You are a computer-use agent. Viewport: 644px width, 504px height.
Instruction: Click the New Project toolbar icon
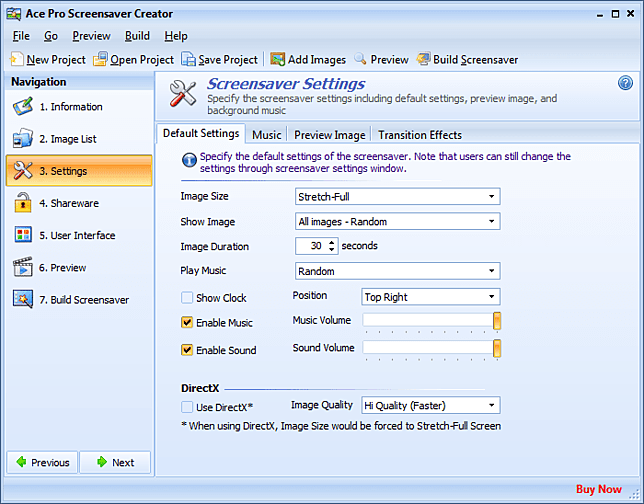pyautogui.click(x=17, y=59)
